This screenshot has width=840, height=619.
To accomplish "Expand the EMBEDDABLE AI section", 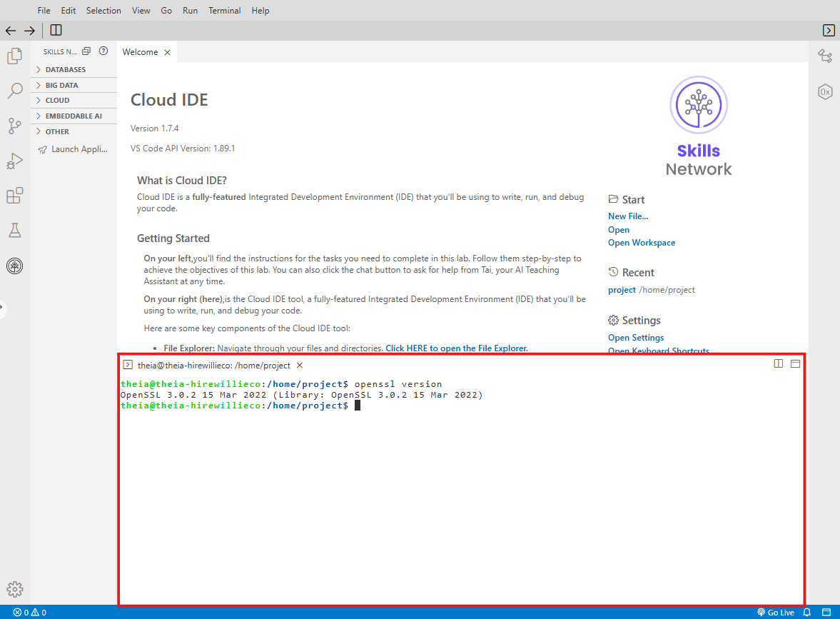I will 74,116.
